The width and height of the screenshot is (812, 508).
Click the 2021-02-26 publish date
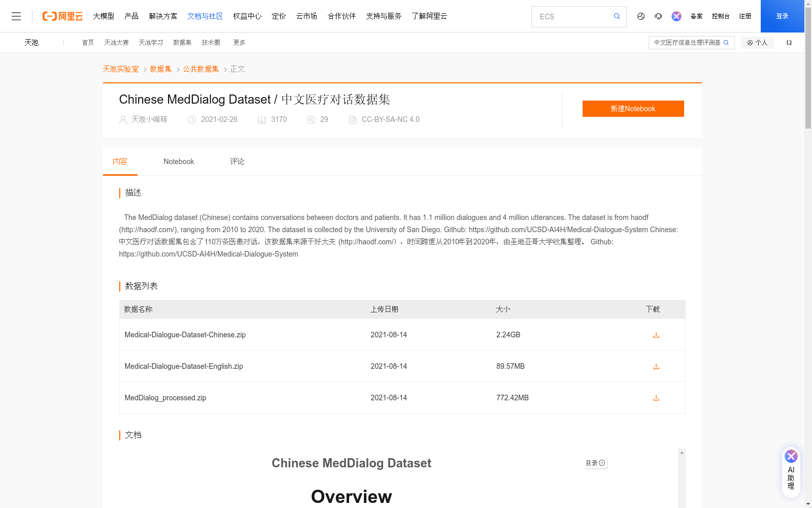(x=219, y=119)
